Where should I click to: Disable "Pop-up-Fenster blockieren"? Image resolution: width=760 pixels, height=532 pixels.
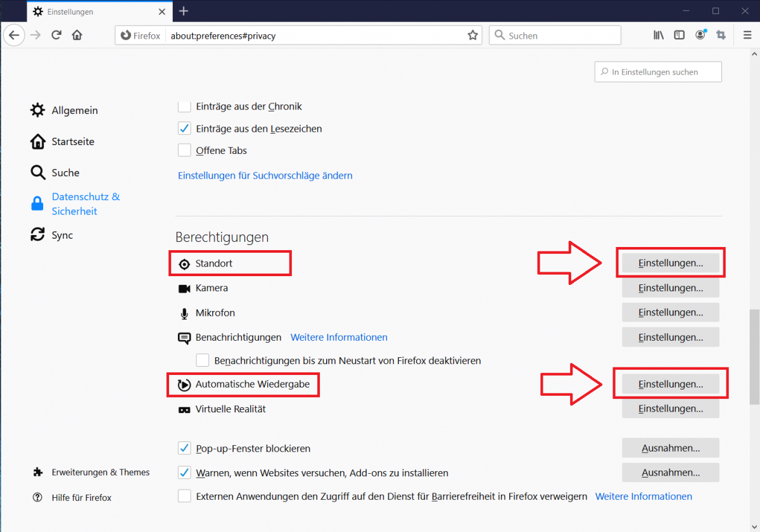(x=184, y=448)
